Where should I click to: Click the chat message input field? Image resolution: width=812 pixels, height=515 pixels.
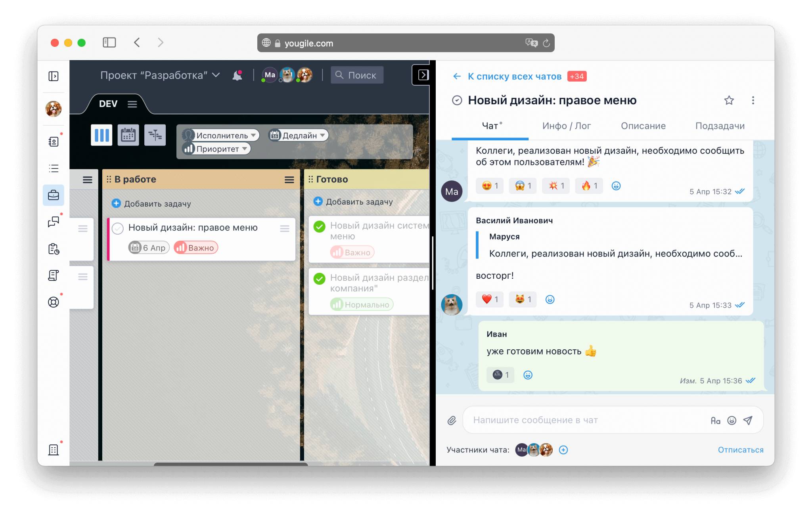(x=587, y=420)
